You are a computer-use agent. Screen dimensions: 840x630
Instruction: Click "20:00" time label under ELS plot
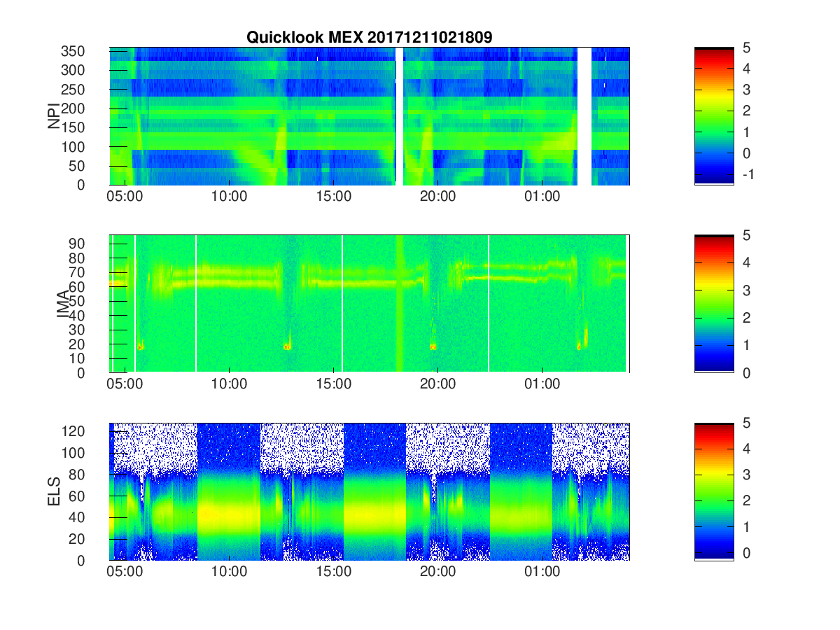tap(437, 572)
